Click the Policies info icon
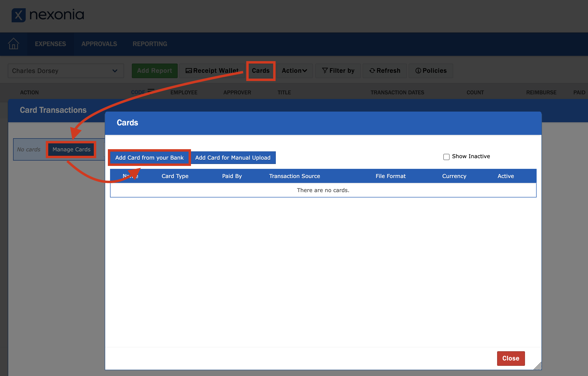 point(418,71)
